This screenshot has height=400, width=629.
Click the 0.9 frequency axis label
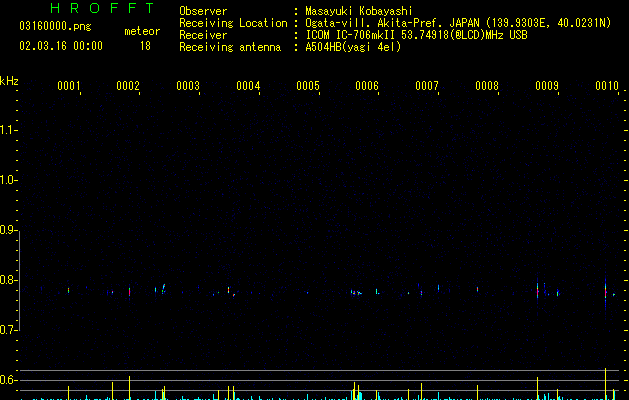point(8,230)
